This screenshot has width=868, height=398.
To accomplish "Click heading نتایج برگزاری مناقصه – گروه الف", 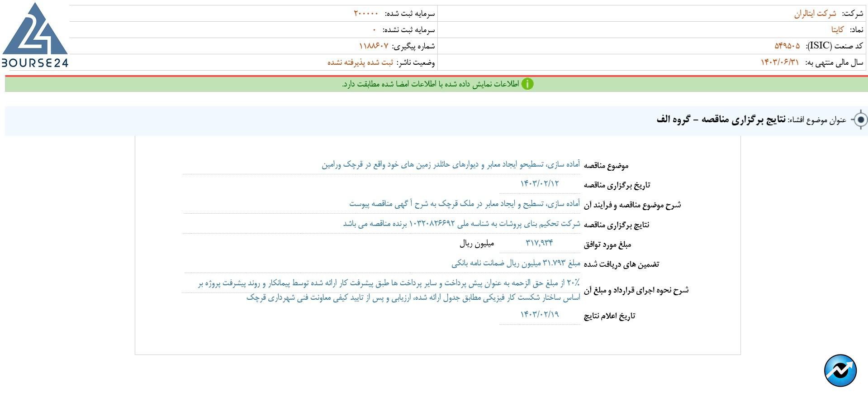I will point(721,120).
